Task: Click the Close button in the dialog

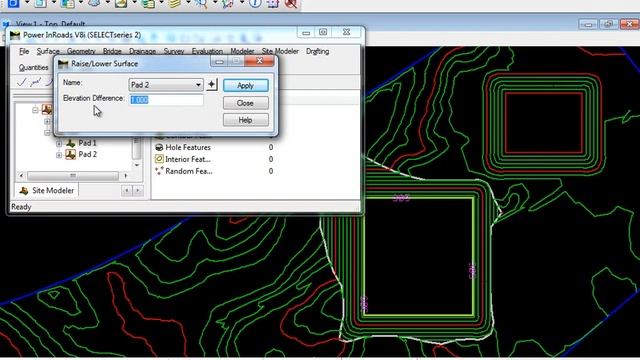Action: click(x=246, y=103)
